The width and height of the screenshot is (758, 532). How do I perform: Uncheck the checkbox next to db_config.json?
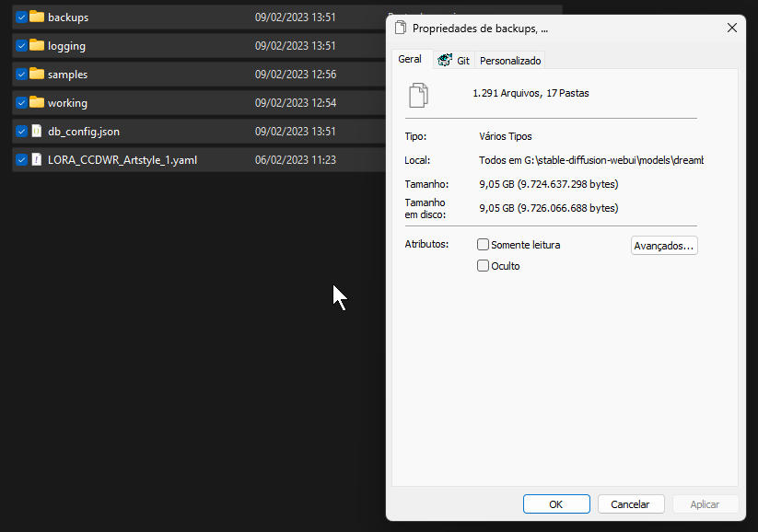click(20, 131)
